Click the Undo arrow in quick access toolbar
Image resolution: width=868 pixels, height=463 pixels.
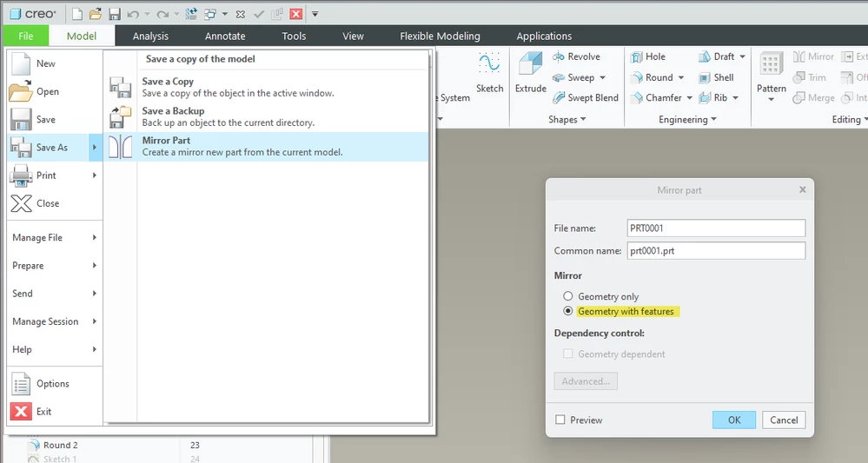[133, 14]
